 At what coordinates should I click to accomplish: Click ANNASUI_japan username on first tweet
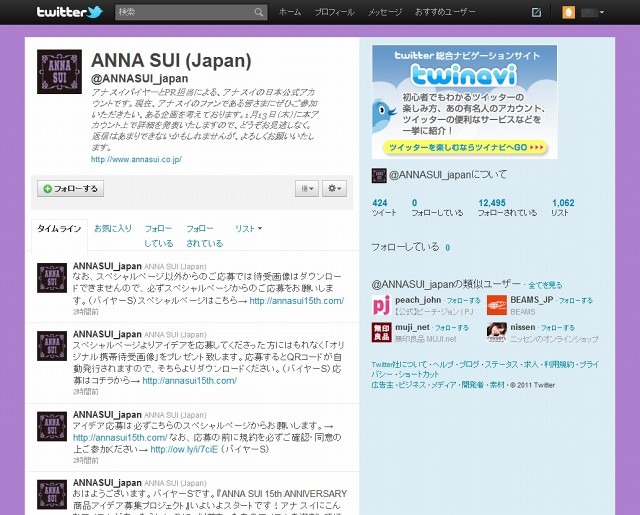tap(107, 266)
